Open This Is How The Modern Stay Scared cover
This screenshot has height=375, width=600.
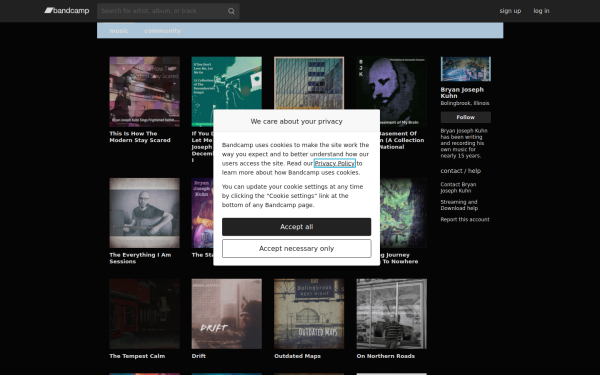pos(144,91)
